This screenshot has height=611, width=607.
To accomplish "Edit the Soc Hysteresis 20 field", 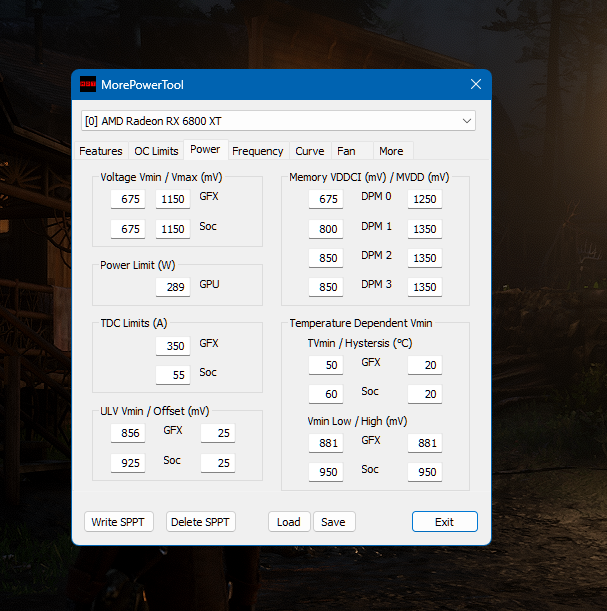I will pyautogui.click(x=425, y=394).
